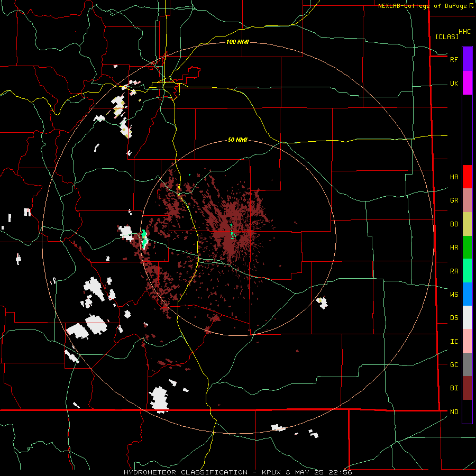Click the 8 MAY 25 date text

(305, 472)
